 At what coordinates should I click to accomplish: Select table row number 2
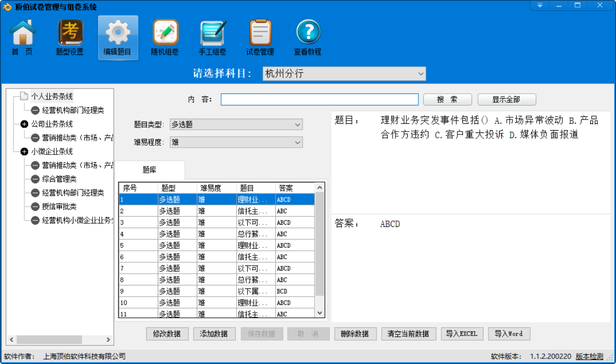217,211
